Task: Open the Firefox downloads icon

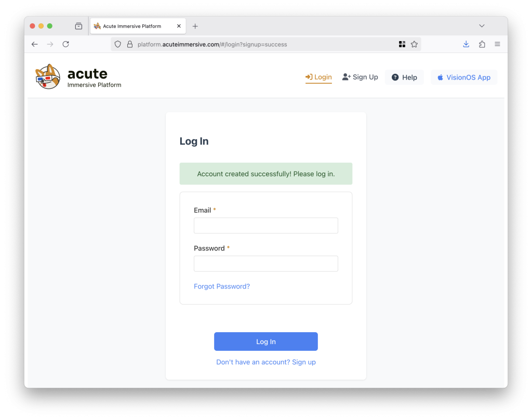Action: tap(466, 44)
